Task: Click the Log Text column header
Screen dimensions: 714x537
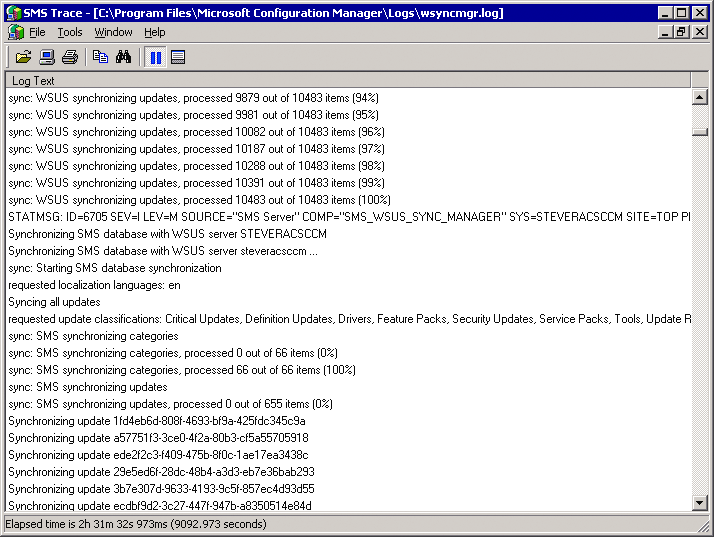Action: [x=348, y=81]
